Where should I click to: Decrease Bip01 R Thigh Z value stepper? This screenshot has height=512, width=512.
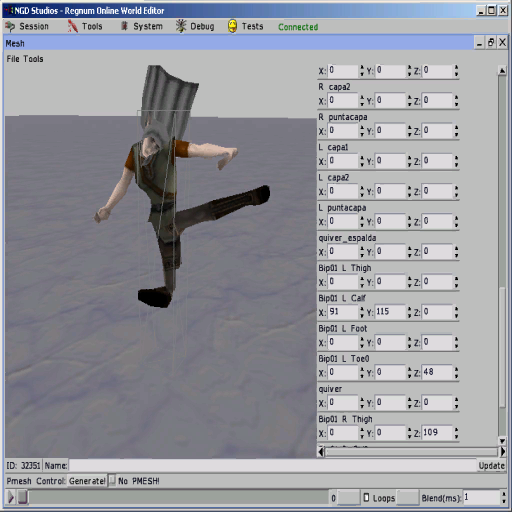pyautogui.click(x=456, y=436)
